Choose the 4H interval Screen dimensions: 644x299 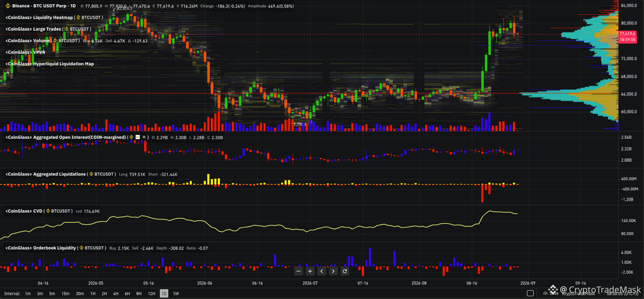116,294
